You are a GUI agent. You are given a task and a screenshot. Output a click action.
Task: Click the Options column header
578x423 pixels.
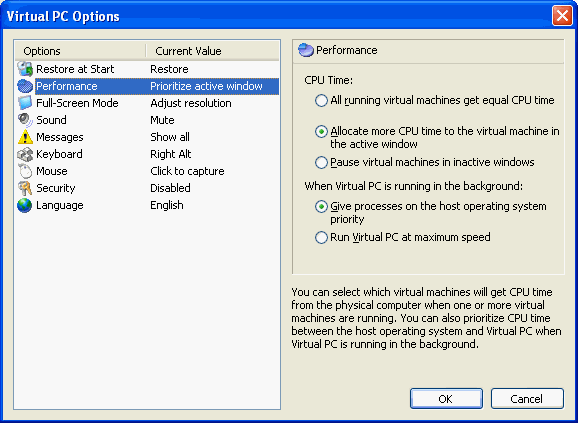pos(80,51)
